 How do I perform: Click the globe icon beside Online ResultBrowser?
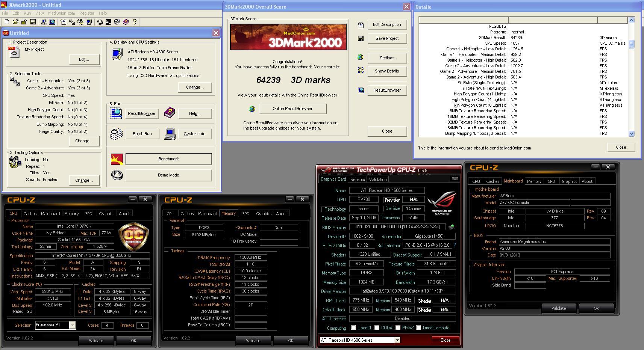(252, 109)
